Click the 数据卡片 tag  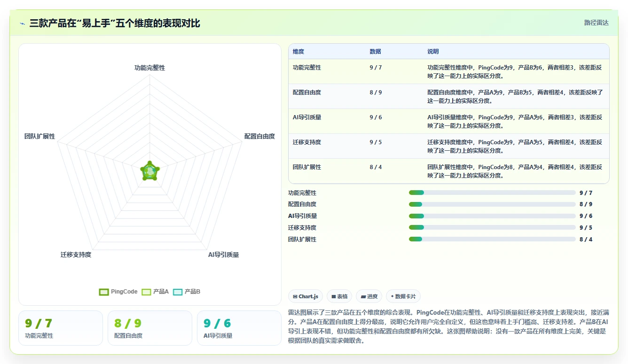403,296
